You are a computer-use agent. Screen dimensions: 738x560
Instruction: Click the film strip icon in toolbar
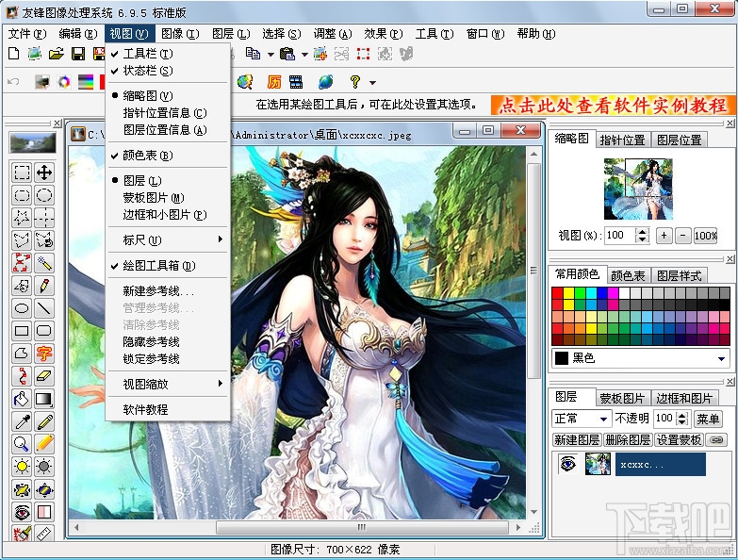point(296,82)
